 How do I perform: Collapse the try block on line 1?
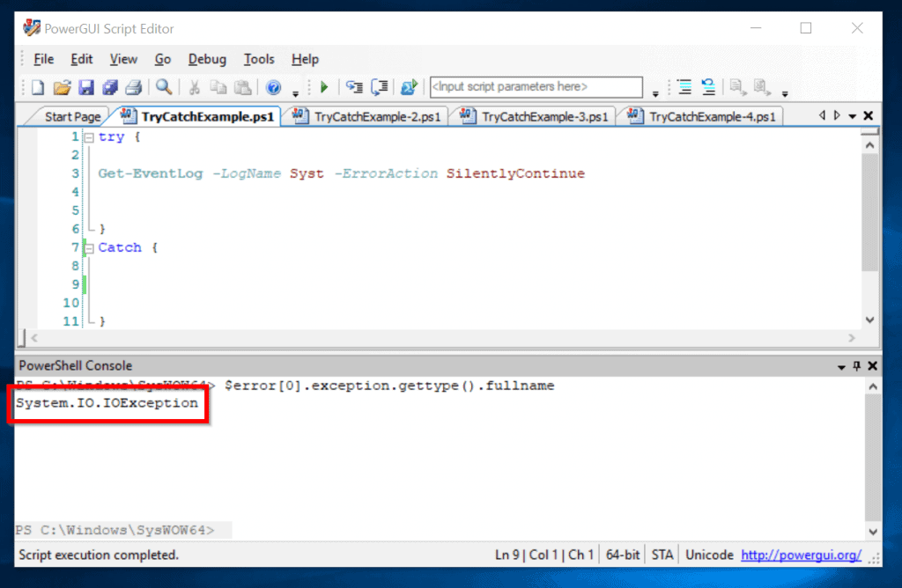[89, 136]
